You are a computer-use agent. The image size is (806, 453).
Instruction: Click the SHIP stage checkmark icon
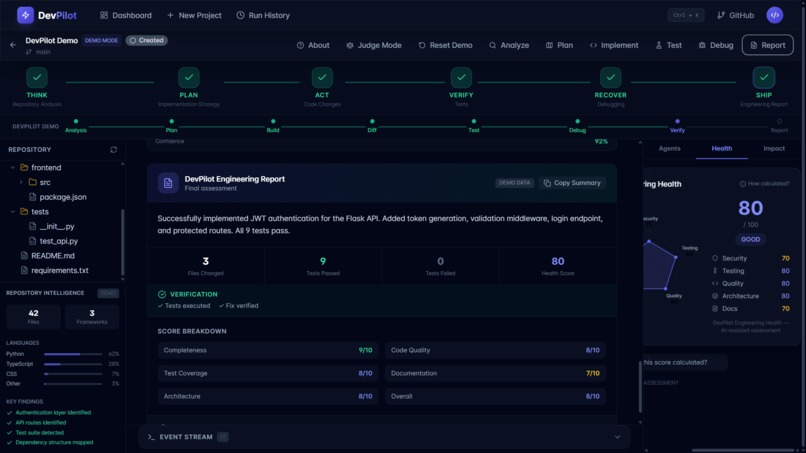[764, 78]
